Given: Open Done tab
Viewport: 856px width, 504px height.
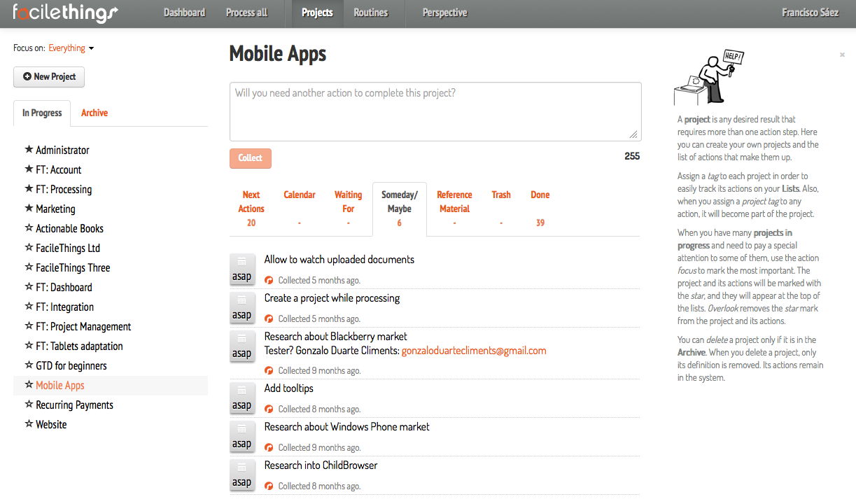Looking at the screenshot, I should click(540, 209).
